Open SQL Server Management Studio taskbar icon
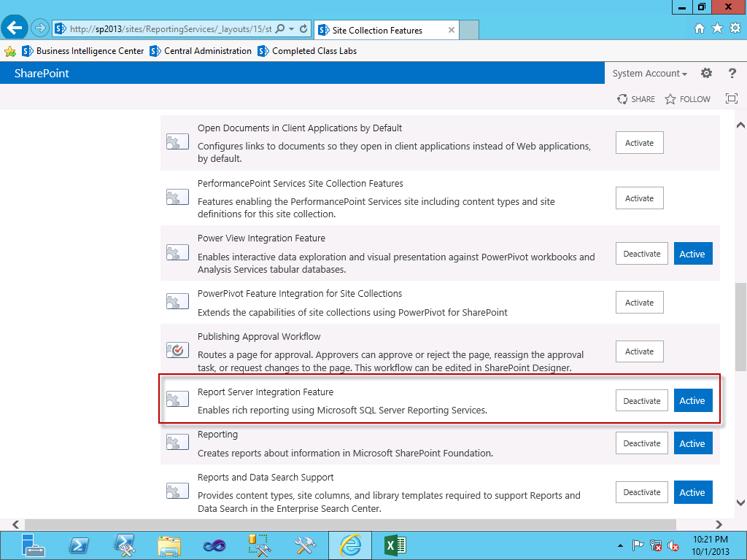Viewport: 747px width, 560px height. point(259,545)
